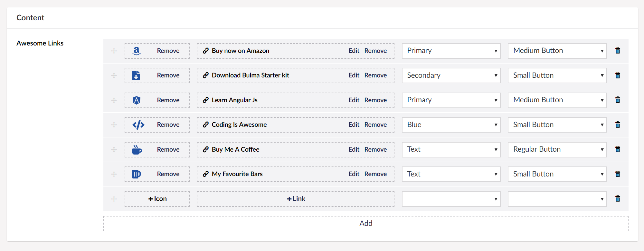The image size is (644, 251).
Task: Select the Angular shield icon
Action: coord(137,100)
